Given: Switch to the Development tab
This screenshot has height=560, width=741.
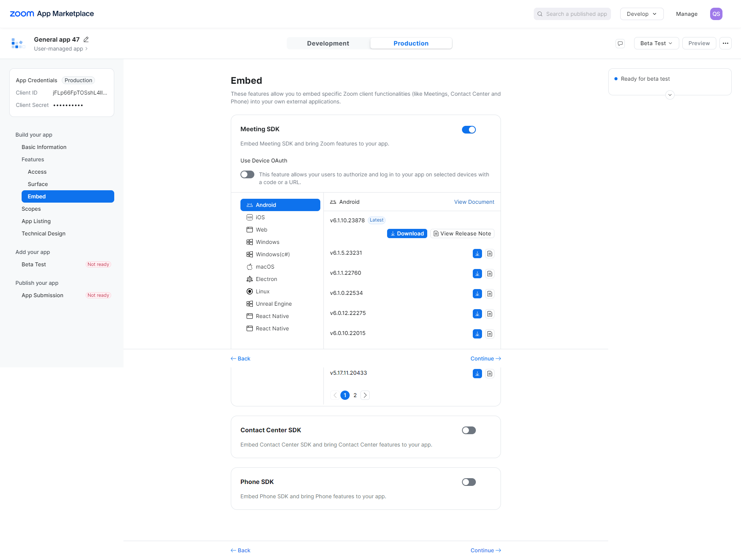Looking at the screenshot, I should click(328, 43).
